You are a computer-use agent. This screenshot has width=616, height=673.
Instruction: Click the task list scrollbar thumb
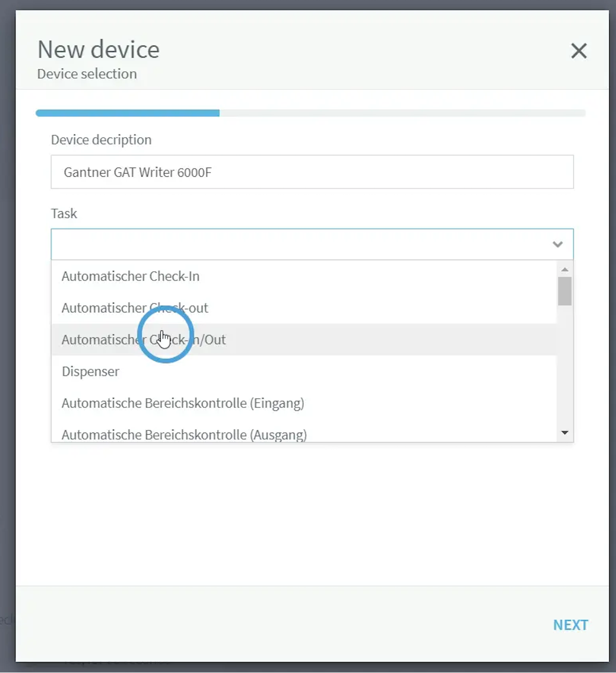click(565, 291)
